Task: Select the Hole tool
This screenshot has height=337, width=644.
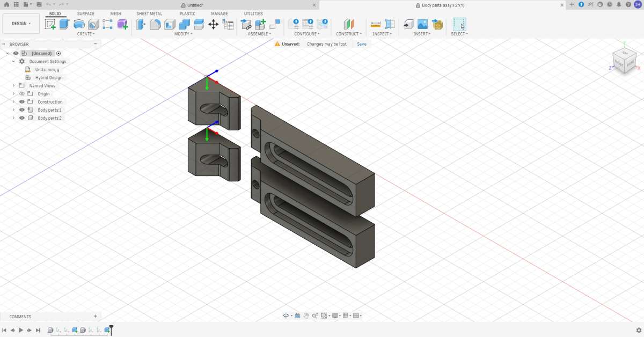Action: click(93, 24)
